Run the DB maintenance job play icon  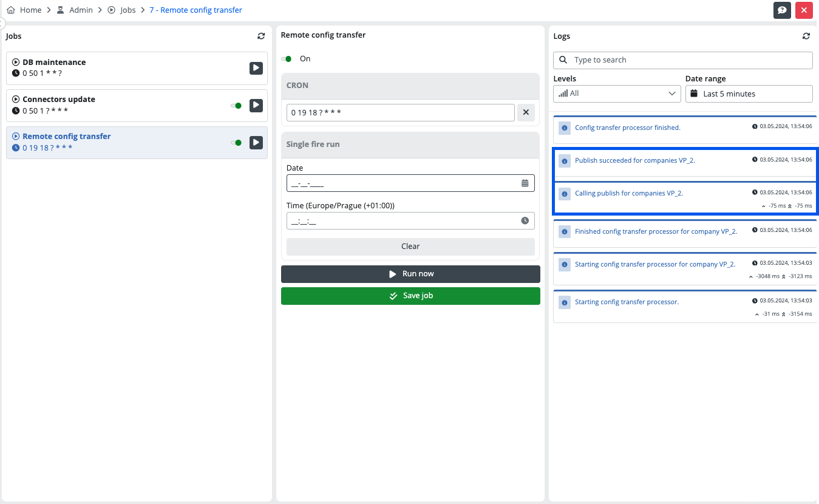click(256, 68)
